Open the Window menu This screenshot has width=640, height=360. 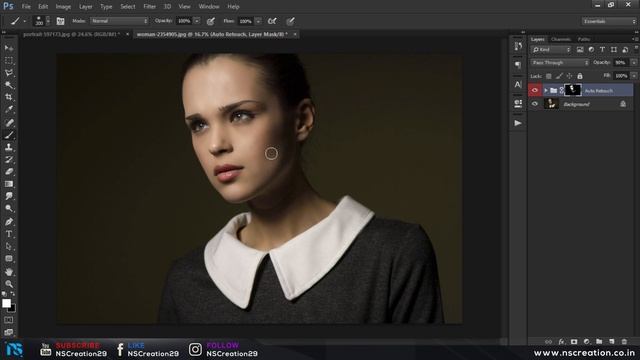click(x=209, y=7)
